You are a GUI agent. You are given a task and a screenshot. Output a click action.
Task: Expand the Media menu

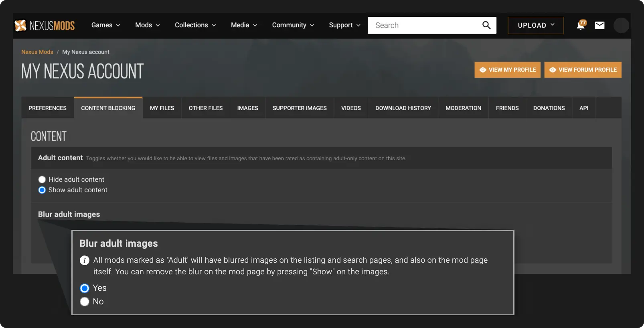click(244, 25)
